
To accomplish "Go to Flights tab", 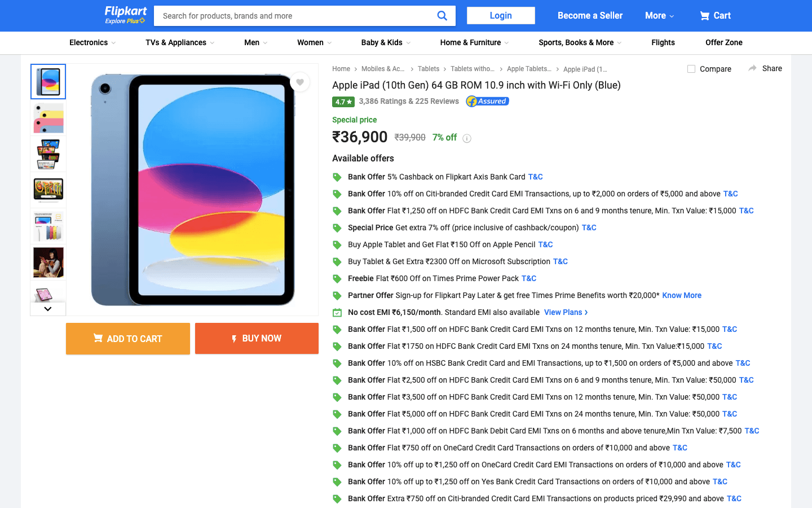I will pyautogui.click(x=663, y=42).
